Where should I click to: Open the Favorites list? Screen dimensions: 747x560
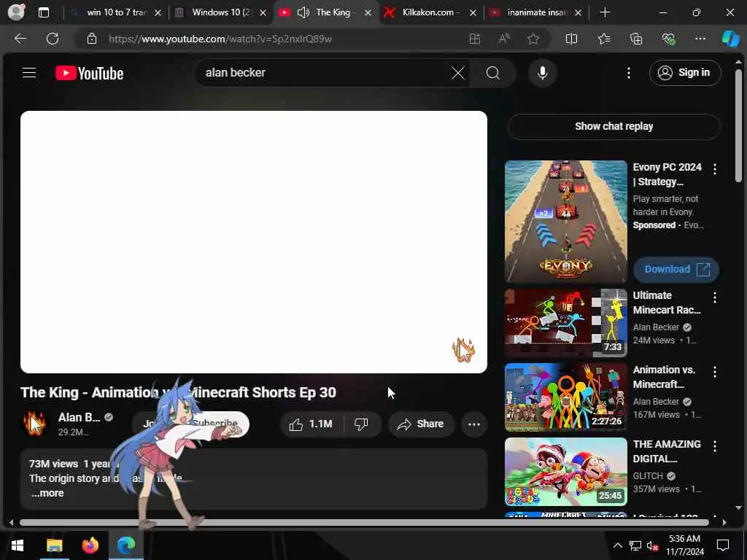point(604,39)
